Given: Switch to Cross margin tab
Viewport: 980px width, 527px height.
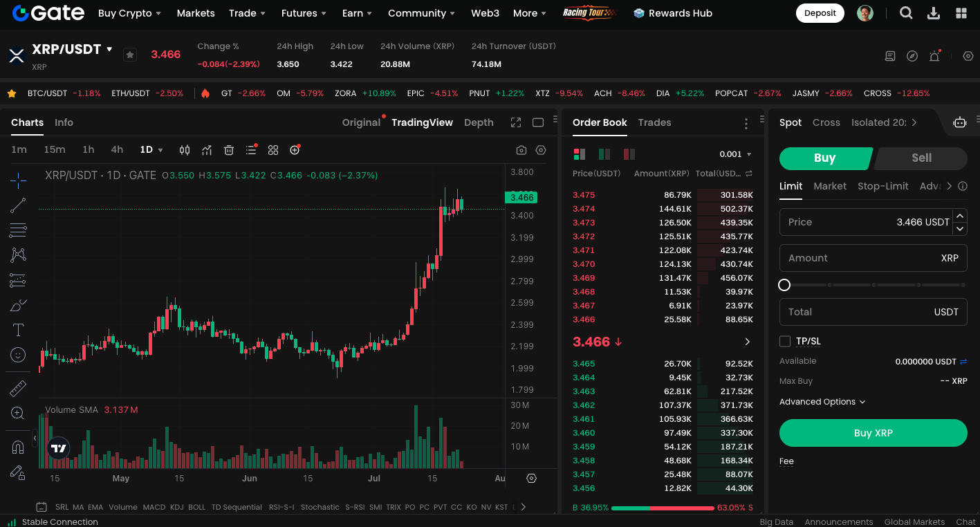Looking at the screenshot, I should (826, 122).
